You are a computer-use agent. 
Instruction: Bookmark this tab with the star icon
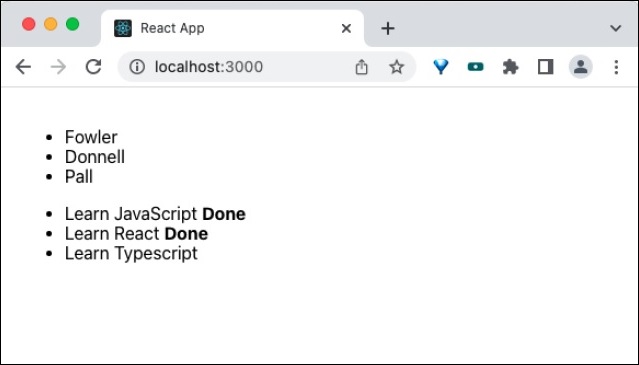click(x=397, y=67)
